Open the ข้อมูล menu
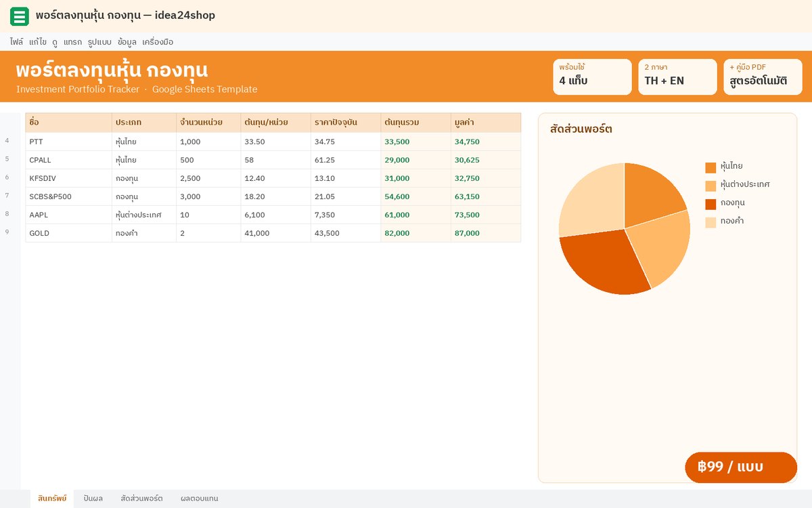The height and width of the screenshot is (508, 812). click(127, 42)
